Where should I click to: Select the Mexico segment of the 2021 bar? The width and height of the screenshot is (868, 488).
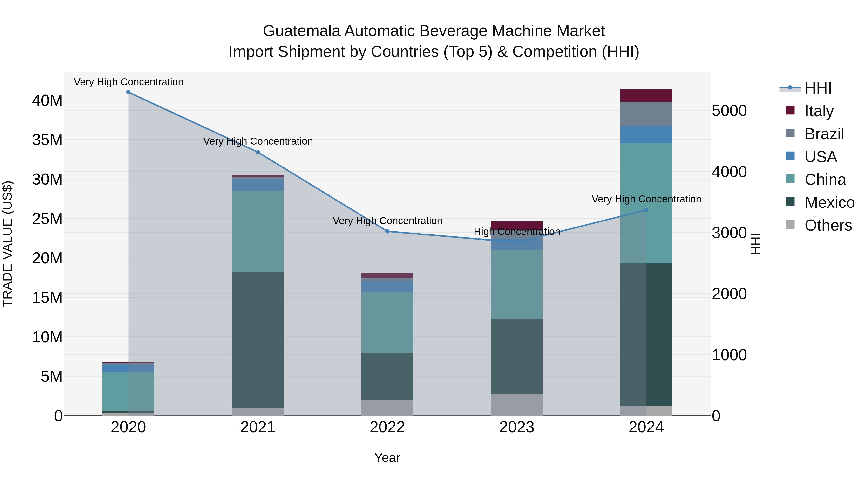click(258, 340)
